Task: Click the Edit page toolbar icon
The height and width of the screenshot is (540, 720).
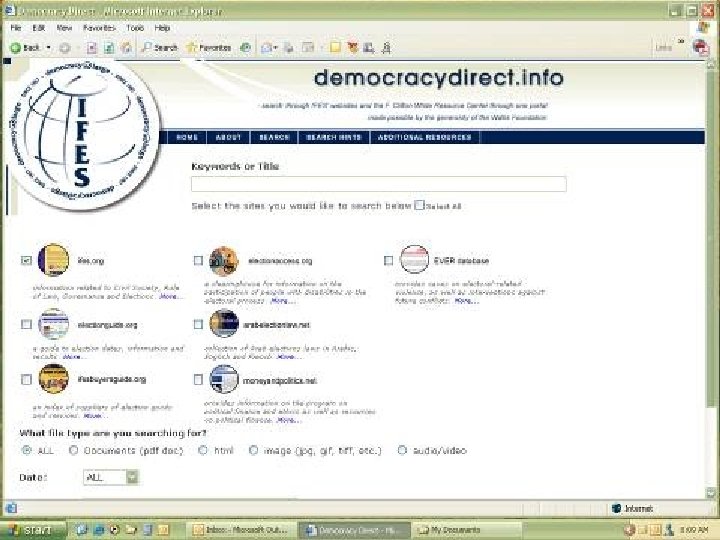Action: pyautogui.click(x=308, y=48)
